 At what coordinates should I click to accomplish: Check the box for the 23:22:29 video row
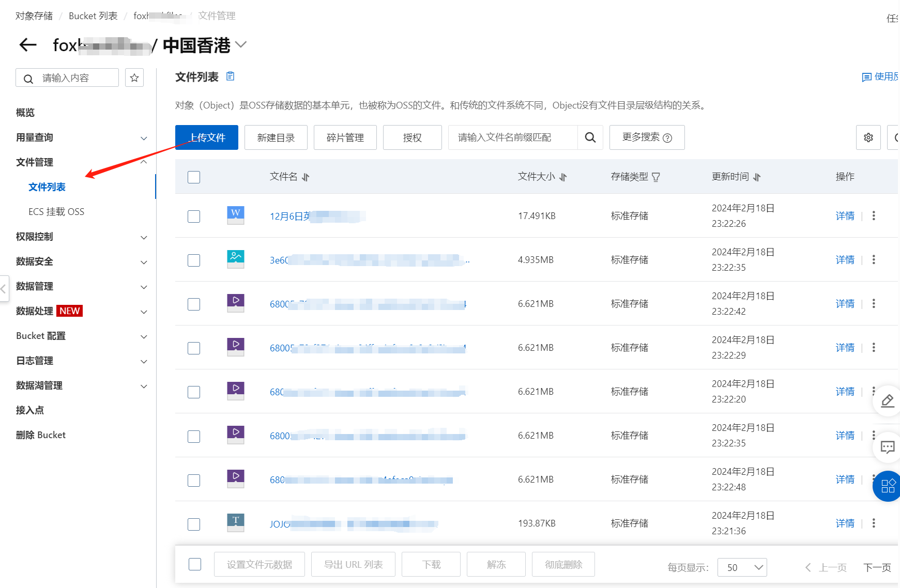click(x=194, y=348)
